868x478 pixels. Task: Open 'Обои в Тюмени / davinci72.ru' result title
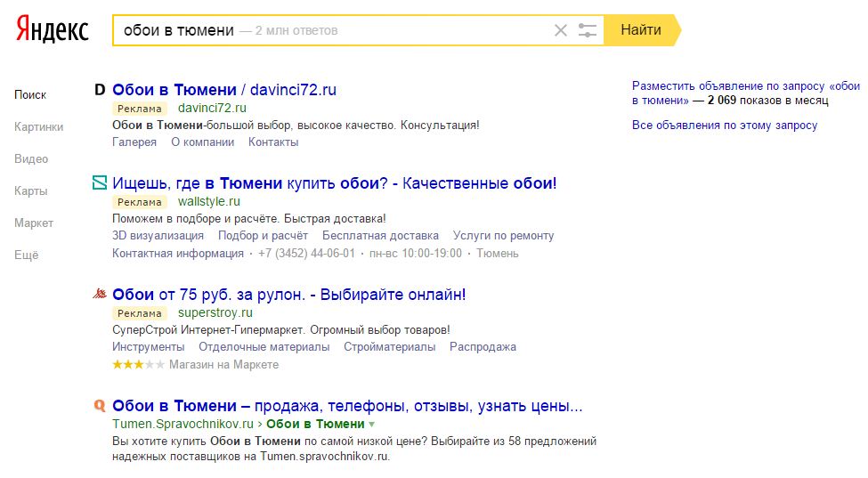pos(224,90)
